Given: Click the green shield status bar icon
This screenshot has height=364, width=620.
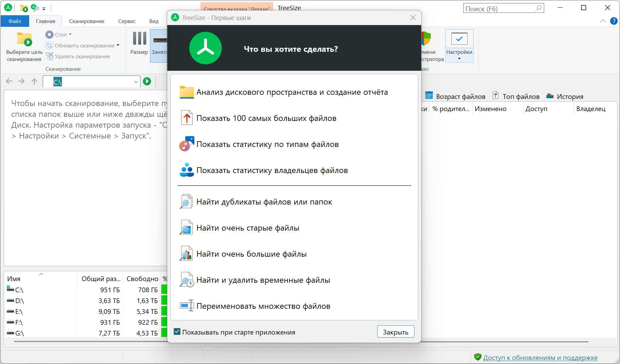Looking at the screenshot, I should (478, 357).
